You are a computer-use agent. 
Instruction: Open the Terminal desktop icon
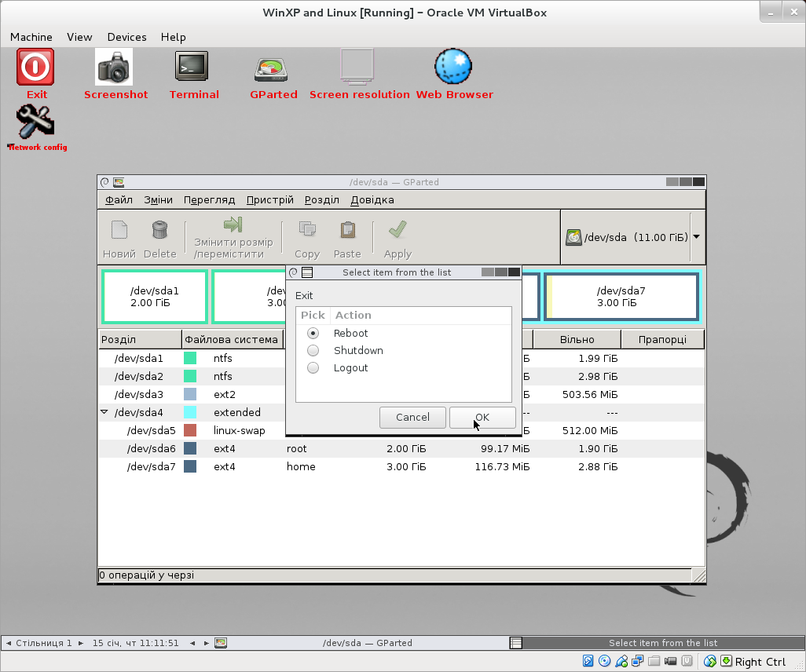click(x=192, y=68)
